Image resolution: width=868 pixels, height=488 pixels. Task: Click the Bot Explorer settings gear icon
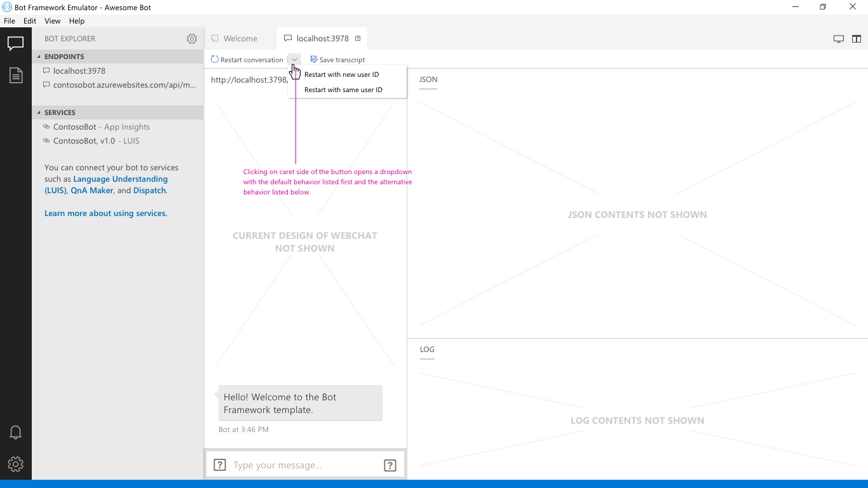point(192,39)
